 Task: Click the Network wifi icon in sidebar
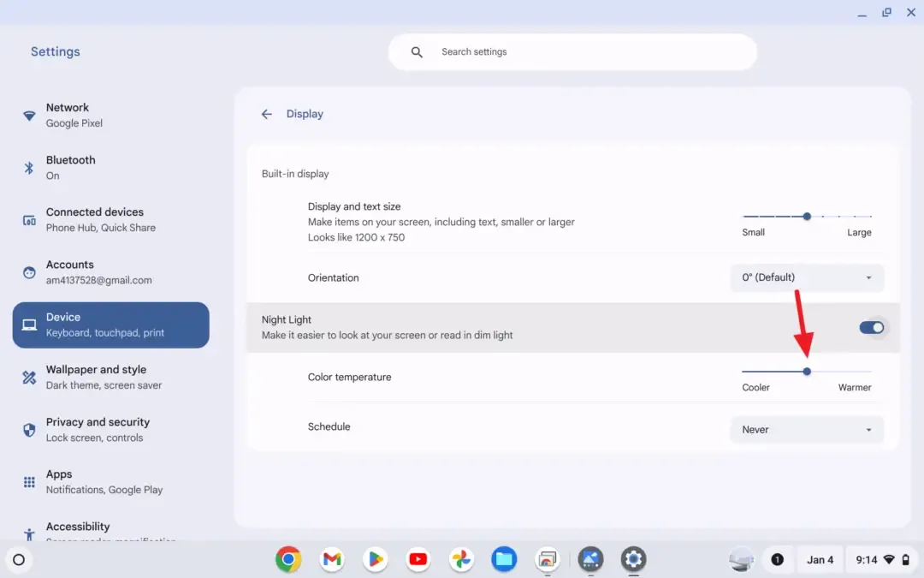click(x=29, y=115)
